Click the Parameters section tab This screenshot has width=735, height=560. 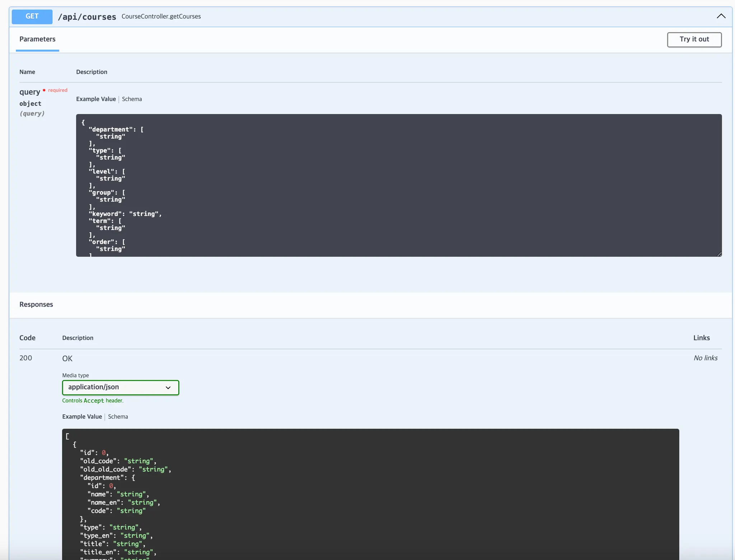click(x=37, y=39)
